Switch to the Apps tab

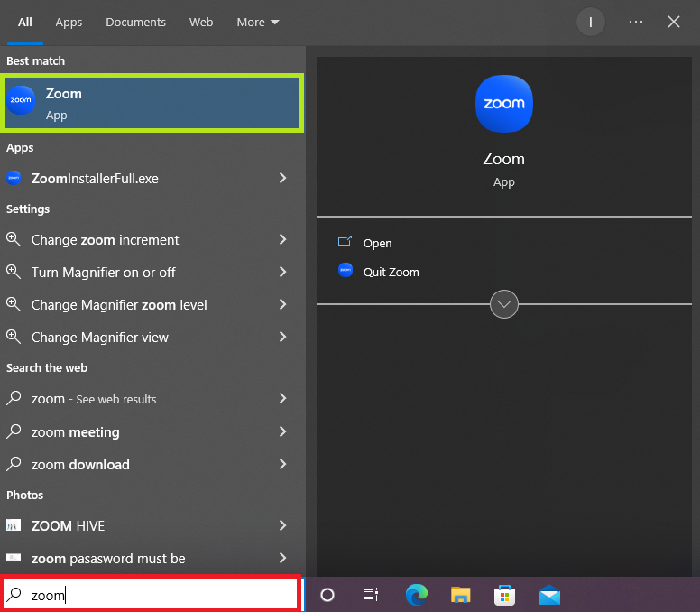69,22
